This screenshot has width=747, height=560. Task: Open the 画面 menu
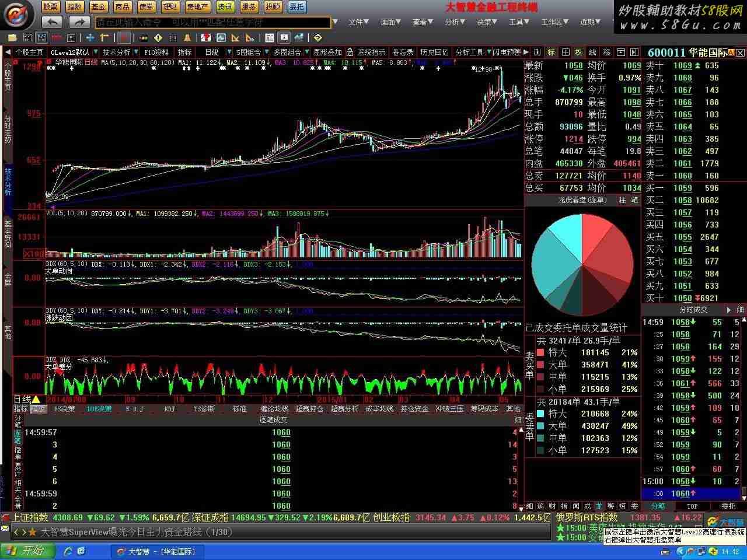390,22
